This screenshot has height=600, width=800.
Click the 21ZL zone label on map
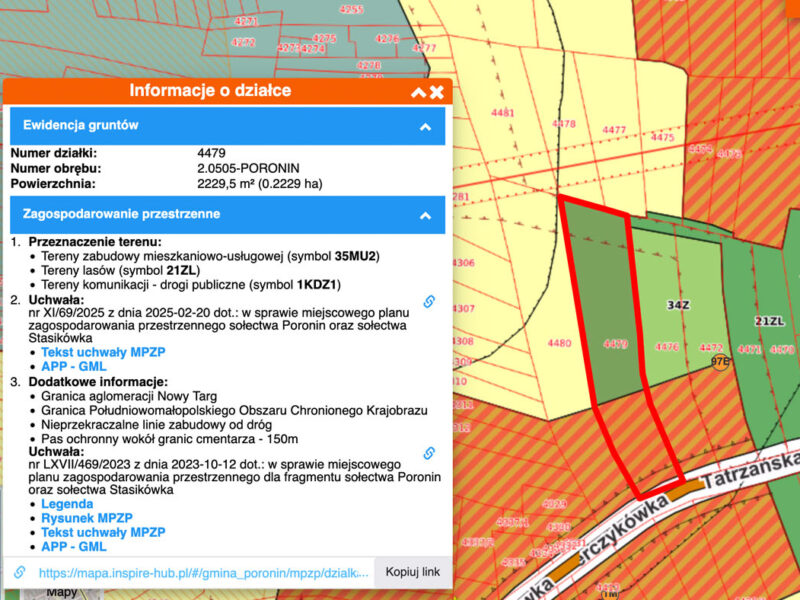[x=769, y=321]
